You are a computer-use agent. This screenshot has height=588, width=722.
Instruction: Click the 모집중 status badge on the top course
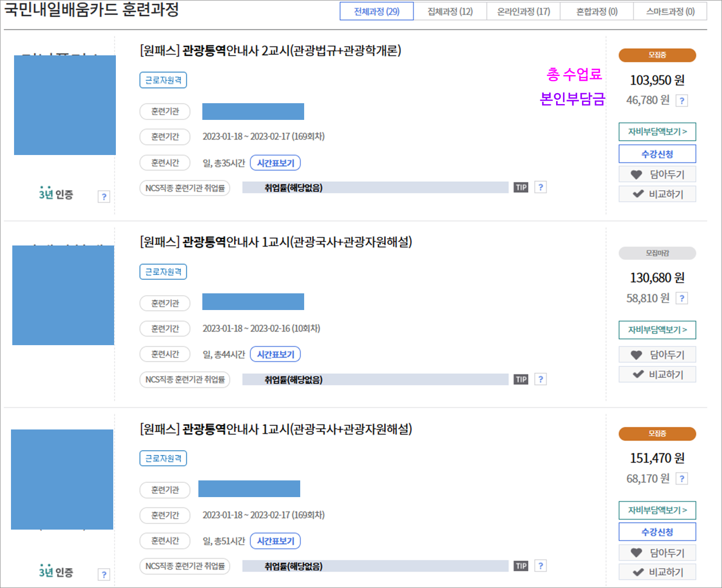[657, 55]
